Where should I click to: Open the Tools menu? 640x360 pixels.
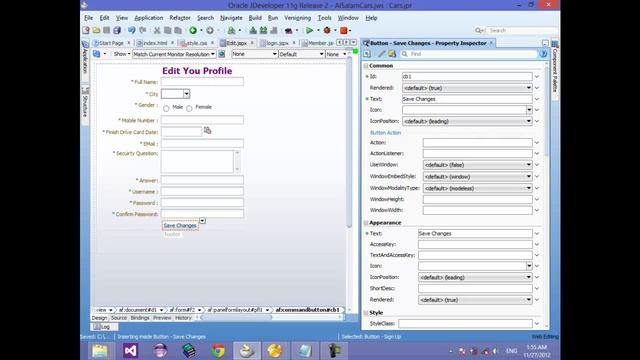(x=324, y=18)
